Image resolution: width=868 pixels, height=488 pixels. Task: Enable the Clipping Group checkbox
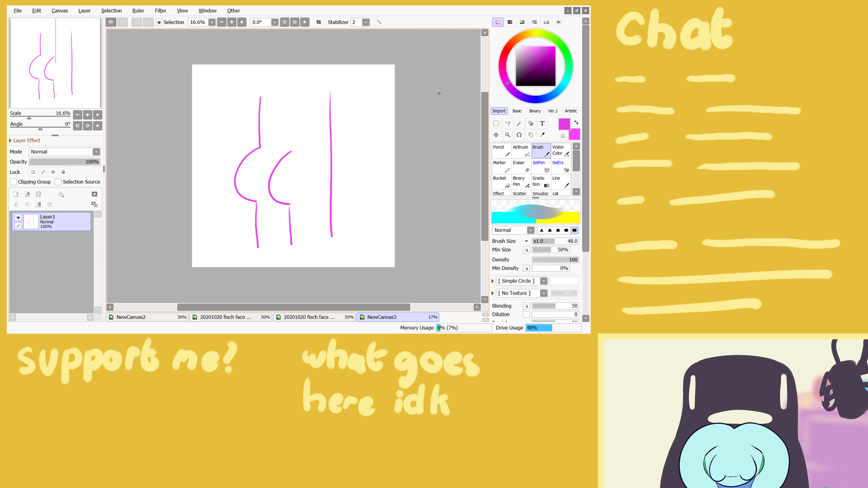click(x=14, y=182)
